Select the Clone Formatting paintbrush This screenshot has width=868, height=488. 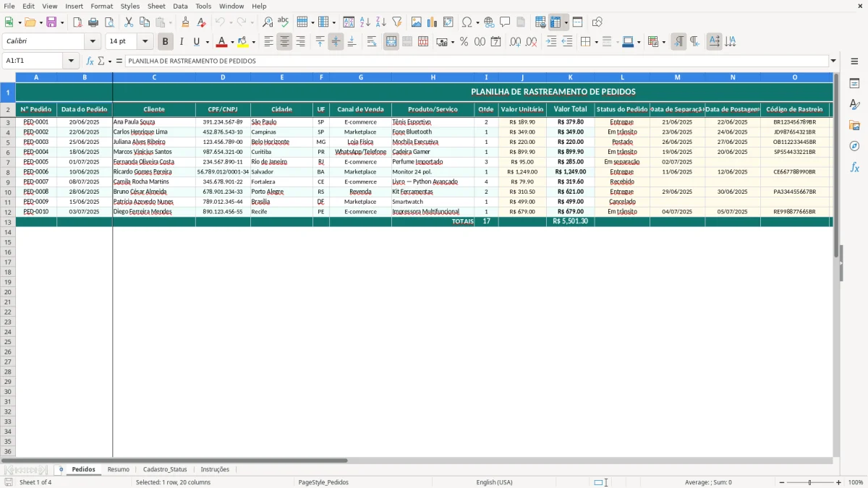[x=186, y=22]
